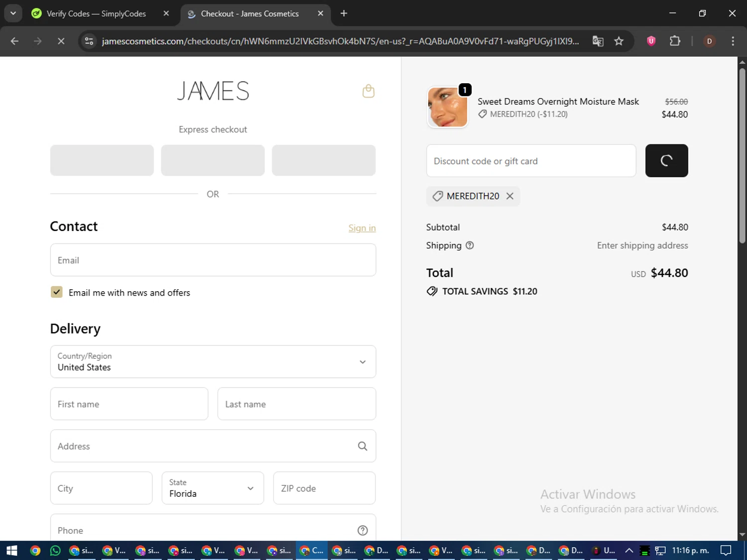747x560 pixels.
Task: Open WhatsApp from the taskbar
Action: [x=55, y=551]
